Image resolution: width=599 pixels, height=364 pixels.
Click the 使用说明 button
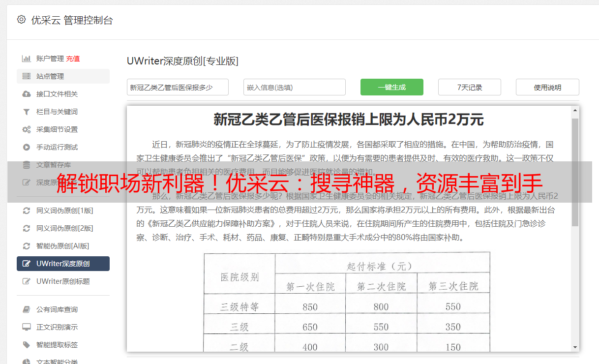click(x=547, y=88)
